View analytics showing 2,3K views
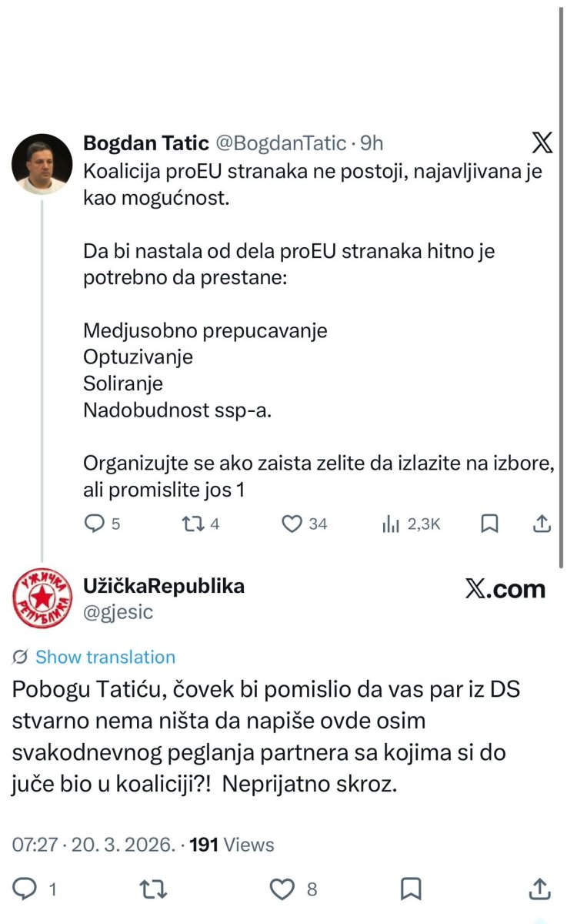The height and width of the screenshot is (924, 567). pos(391,524)
